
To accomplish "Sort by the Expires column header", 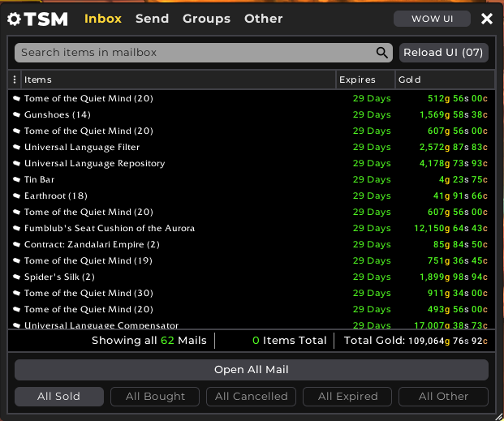I will pyautogui.click(x=358, y=79).
